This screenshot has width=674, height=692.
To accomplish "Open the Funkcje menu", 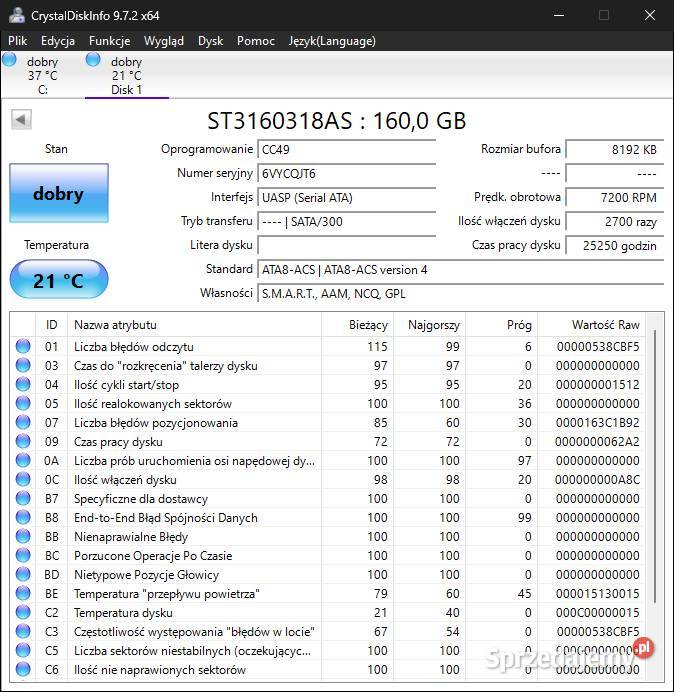I will click(109, 41).
